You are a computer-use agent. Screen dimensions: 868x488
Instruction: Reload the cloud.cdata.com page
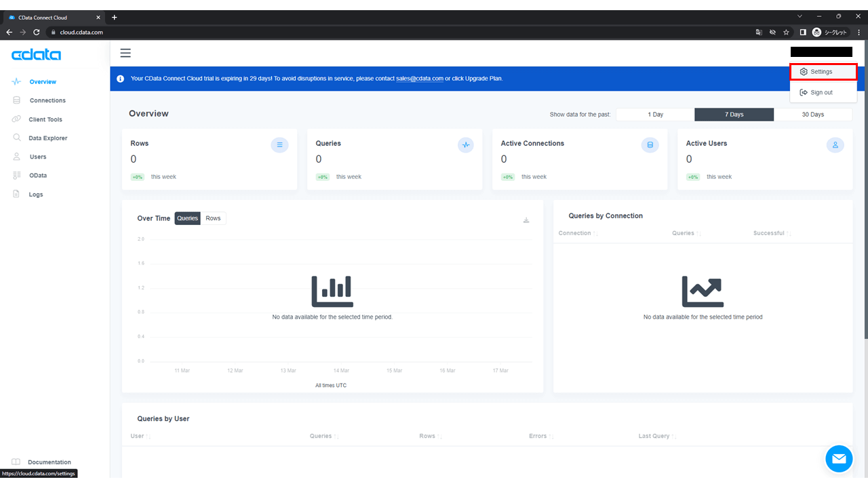click(36, 32)
